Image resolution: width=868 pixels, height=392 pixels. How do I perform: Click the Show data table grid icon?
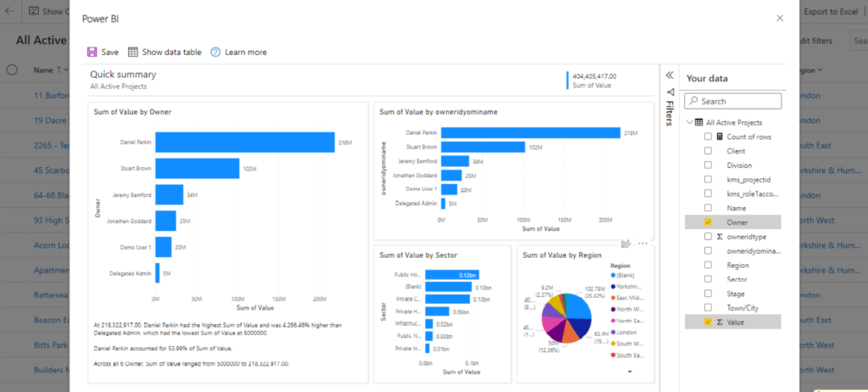133,52
